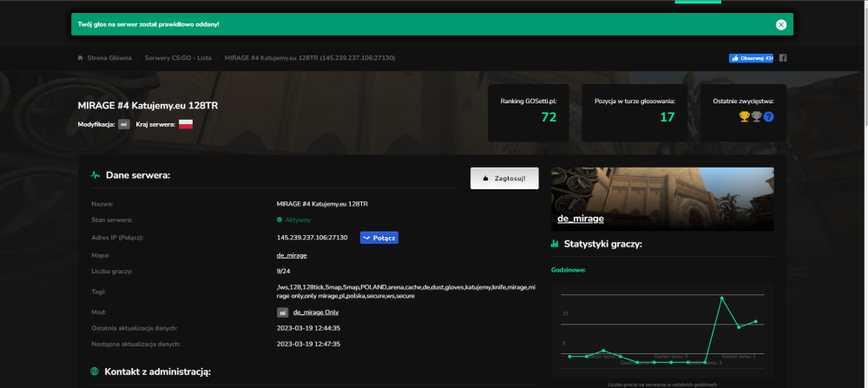The image size is (868, 388).
Task: Click the green Aktywny status indicator
Action: click(293, 220)
